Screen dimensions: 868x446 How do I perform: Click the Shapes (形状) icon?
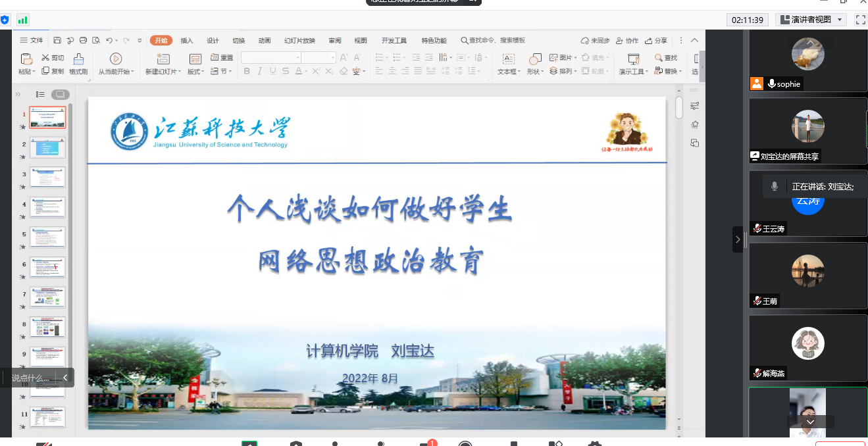(x=535, y=59)
